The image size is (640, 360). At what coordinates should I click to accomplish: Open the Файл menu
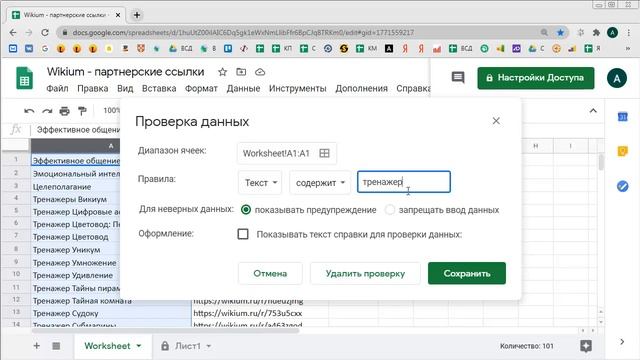(57, 88)
